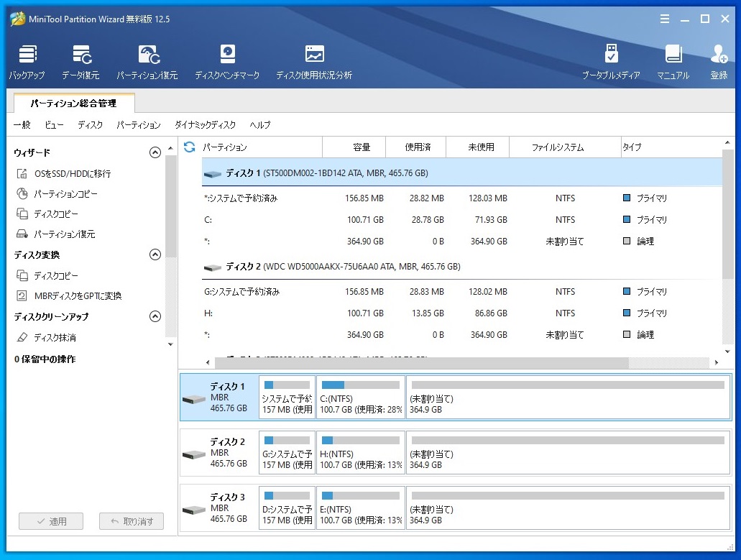741x560 pixels.
Task: Select H:(NTFS) block in disk 2 map
Action: click(361, 453)
